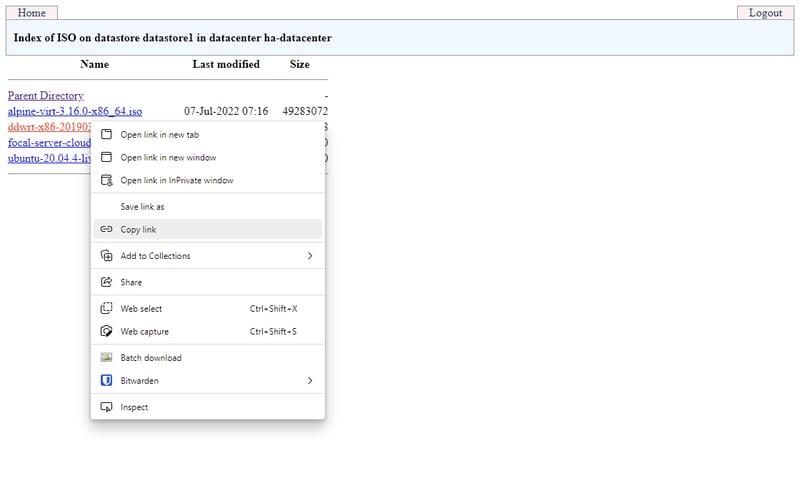The image size is (800, 480).
Task: Click the Web capture camera icon
Action: pyautogui.click(x=107, y=331)
